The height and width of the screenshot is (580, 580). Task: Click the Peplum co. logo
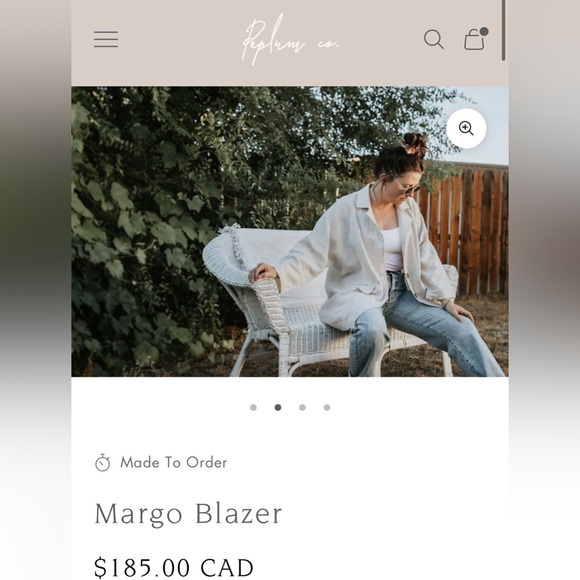tap(290, 40)
